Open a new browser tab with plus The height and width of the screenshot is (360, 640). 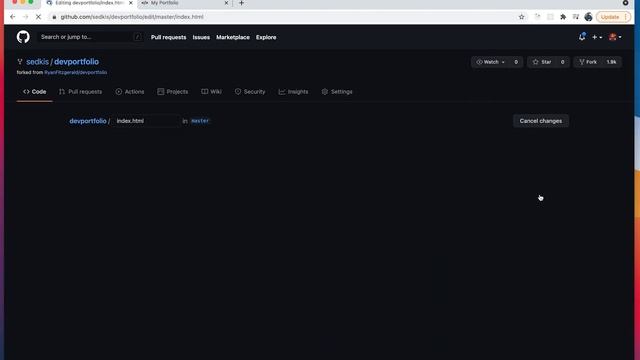point(241,3)
